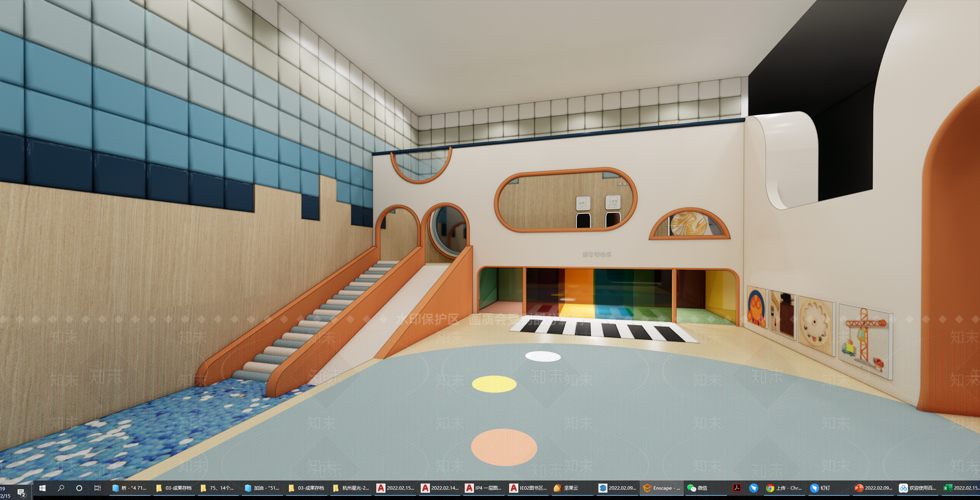This screenshot has height=500, width=980.
Task: Open the 桥 - "4 71... taskbar item
Action: click(129, 488)
